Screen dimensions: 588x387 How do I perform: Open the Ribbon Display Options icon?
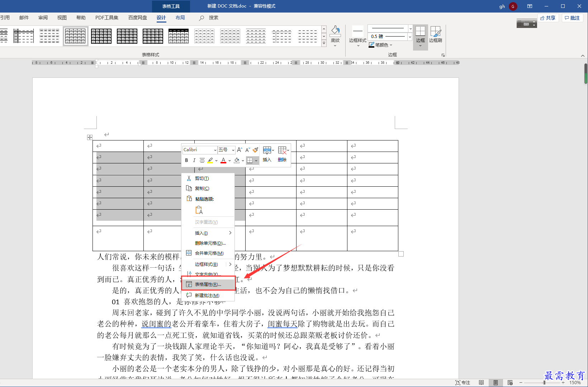coord(530,6)
